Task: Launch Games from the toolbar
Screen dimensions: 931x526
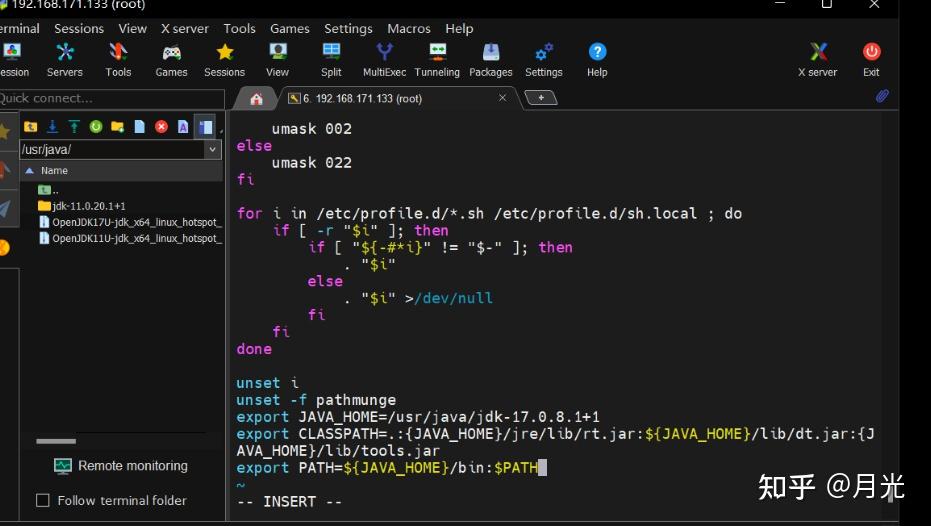Action: (172, 60)
